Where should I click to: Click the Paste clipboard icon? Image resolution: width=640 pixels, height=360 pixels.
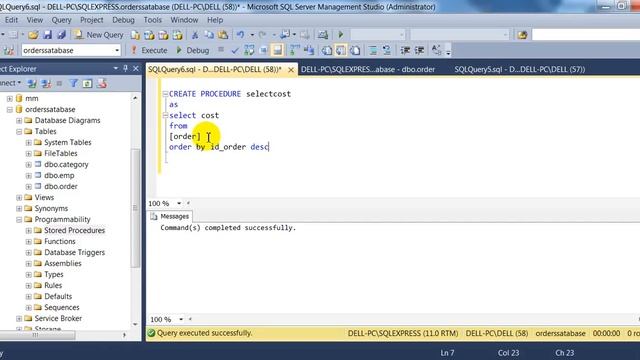223,35
